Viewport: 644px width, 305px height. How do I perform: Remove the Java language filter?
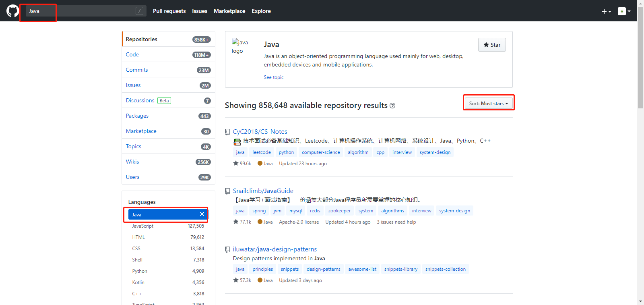pyautogui.click(x=202, y=214)
